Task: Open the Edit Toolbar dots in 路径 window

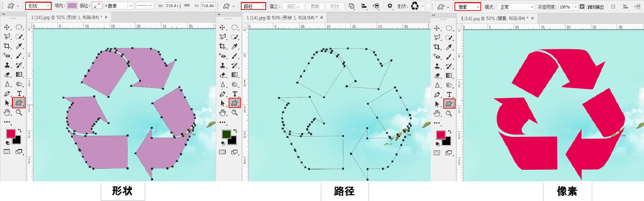Action: (222, 122)
